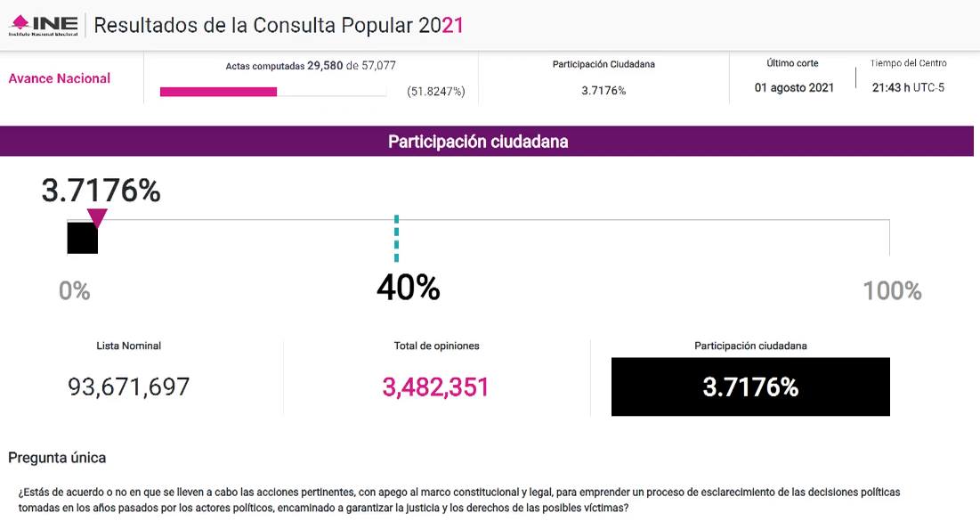The width and height of the screenshot is (980, 521).
Task: Click the Último corte date 01 agosto 2021
Action: 794,87
